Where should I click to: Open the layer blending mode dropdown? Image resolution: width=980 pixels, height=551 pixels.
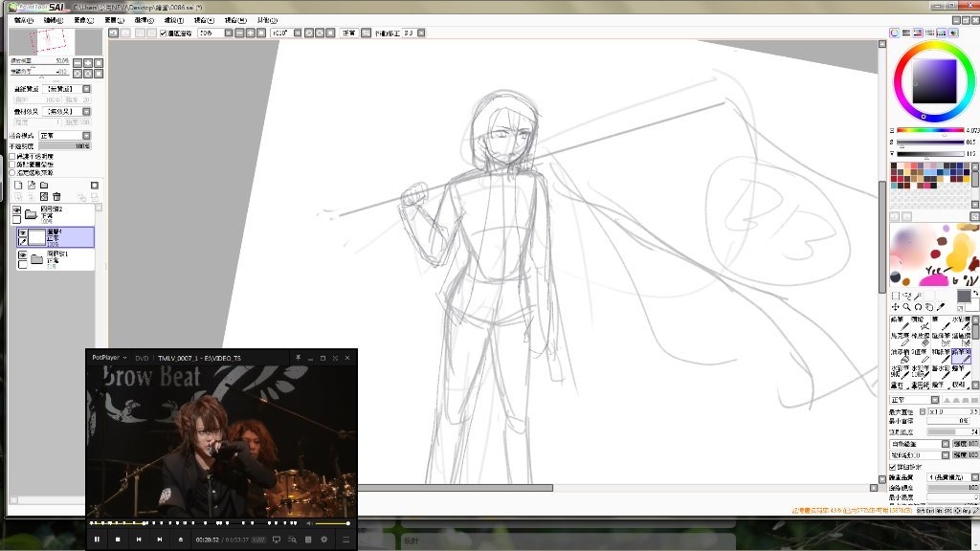[x=86, y=136]
